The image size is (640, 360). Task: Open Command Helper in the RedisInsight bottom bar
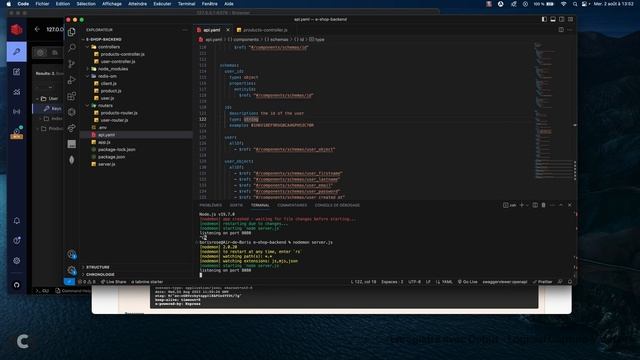coord(73,291)
